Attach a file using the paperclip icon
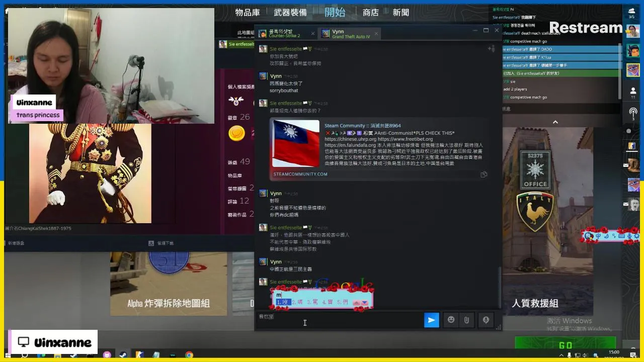This screenshot has width=644, height=362. click(466, 320)
